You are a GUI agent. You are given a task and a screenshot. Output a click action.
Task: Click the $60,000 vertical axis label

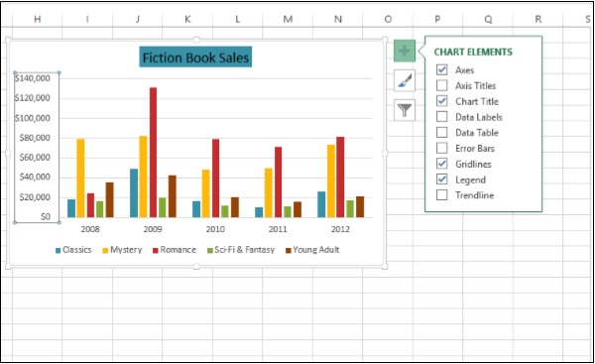tap(35, 158)
